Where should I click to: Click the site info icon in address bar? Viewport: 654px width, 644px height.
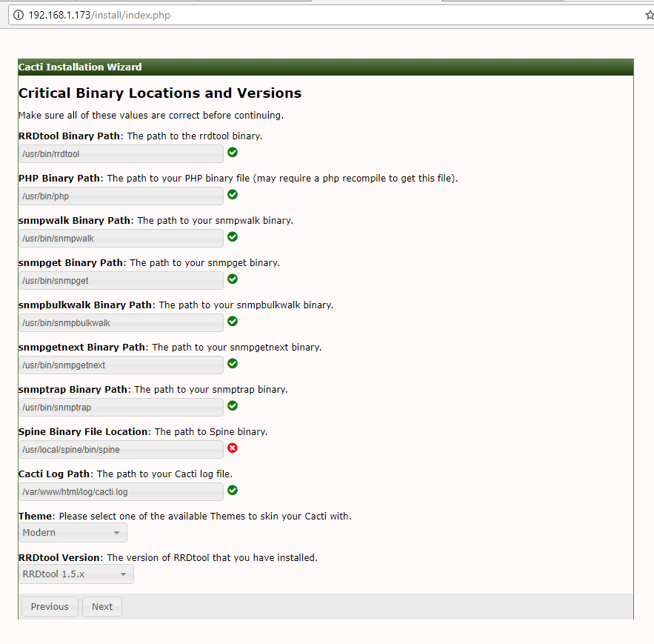(19, 15)
